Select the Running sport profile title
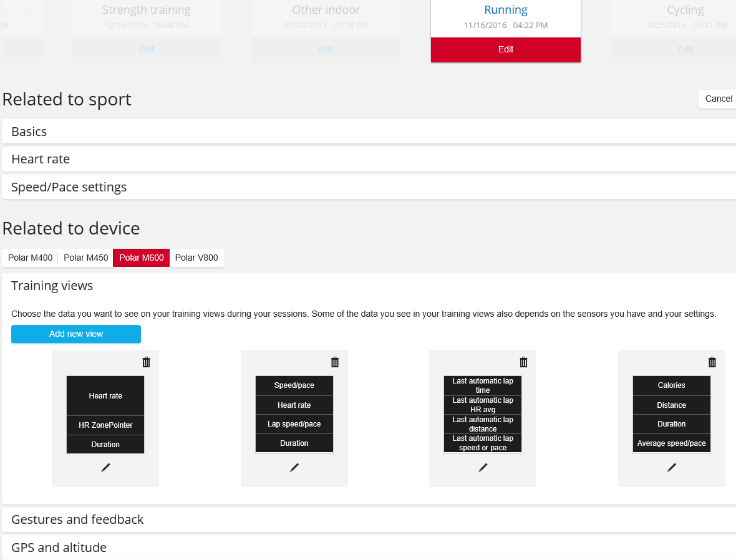The height and width of the screenshot is (560, 736). (505, 10)
